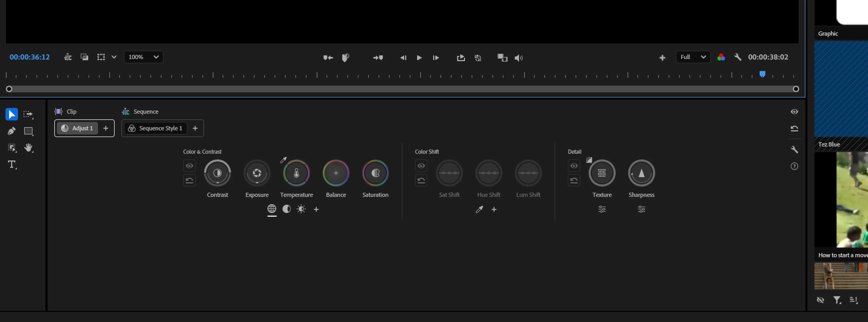This screenshot has height=322, width=868.
Task: Select the Pen tool
Action: pos(11,131)
